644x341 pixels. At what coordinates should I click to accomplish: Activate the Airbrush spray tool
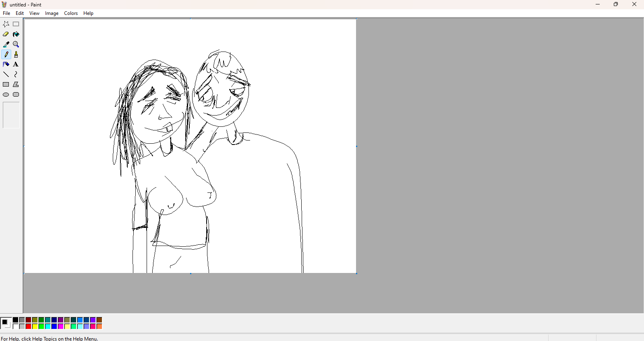click(6, 64)
